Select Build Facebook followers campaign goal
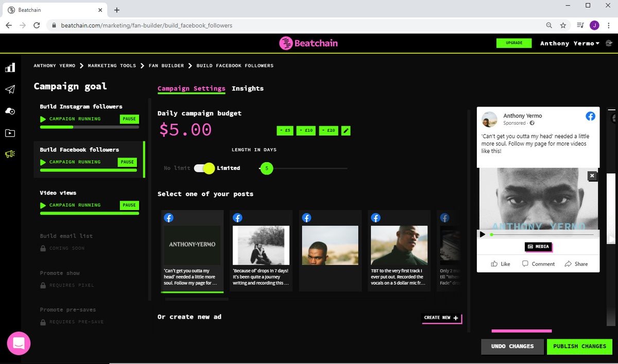This screenshot has width=618, height=364. (90, 159)
